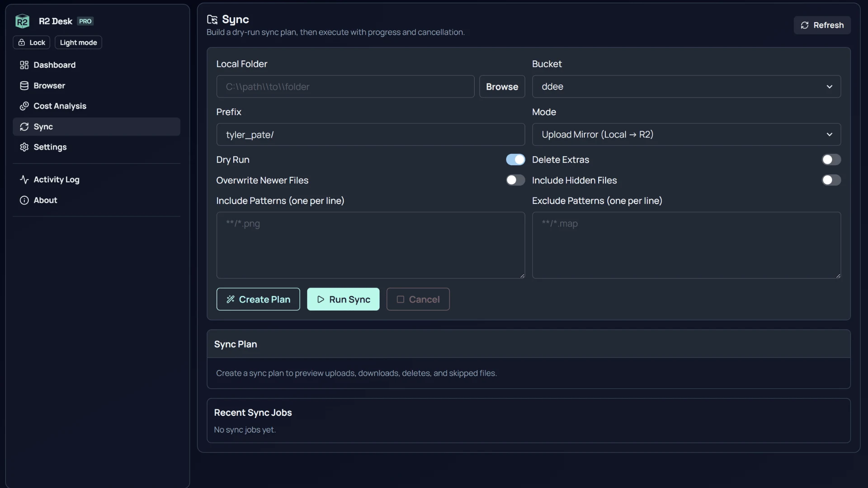Click the Cancel button
This screenshot has height=488, width=868.
click(418, 300)
